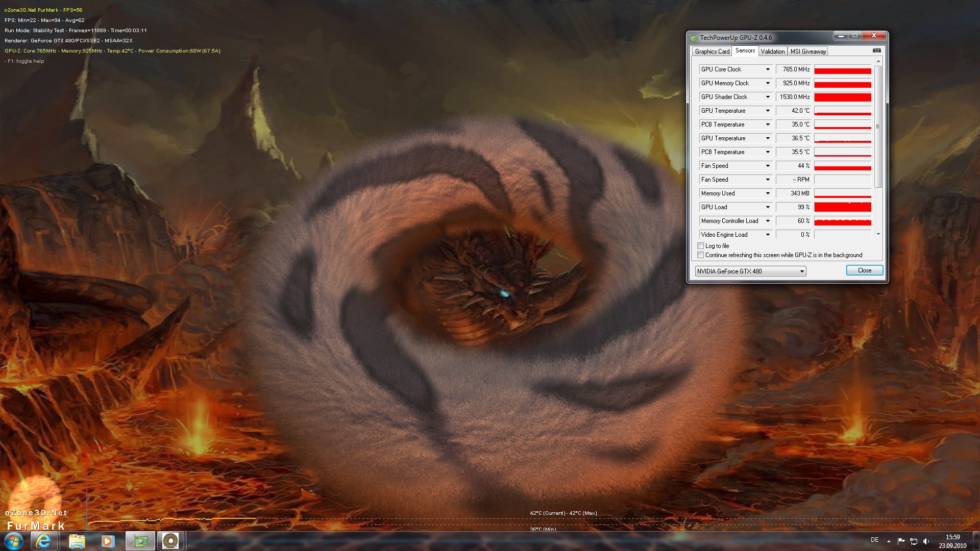The height and width of the screenshot is (551, 980).
Task: Open the NVIDIA GeForce GTX 480 selector
Action: pos(750,271)
